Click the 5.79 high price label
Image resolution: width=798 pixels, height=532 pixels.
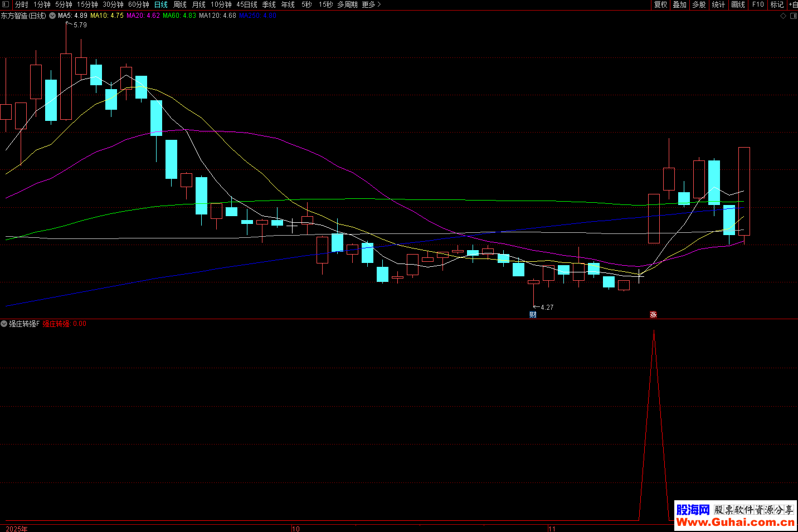pyautogui.click(x=80, y=25)
